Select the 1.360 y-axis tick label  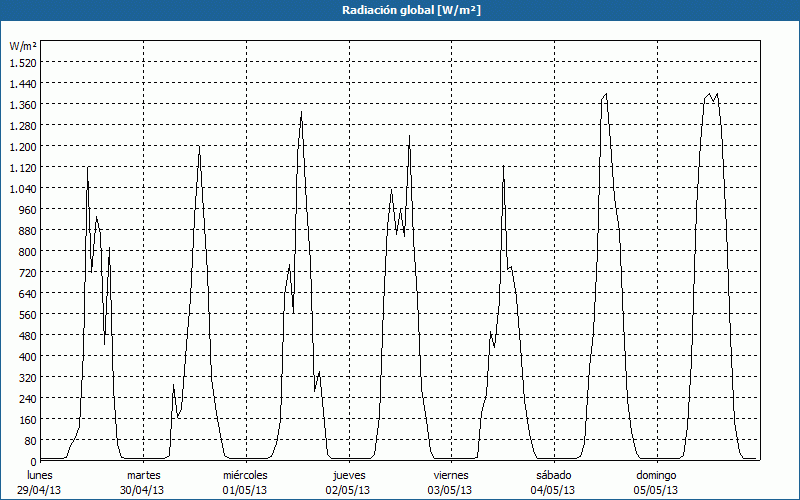click(x=22, y=104)
